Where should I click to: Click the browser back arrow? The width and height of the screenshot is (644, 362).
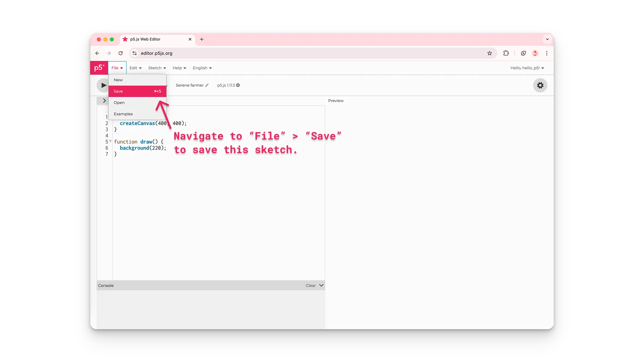click(97, 53)
